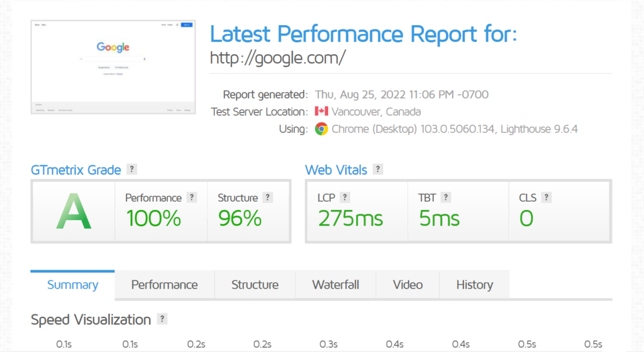Viewport: 644px width, 352px height.
Task: Click the http://google.com/ URL link
Action: 278,58
